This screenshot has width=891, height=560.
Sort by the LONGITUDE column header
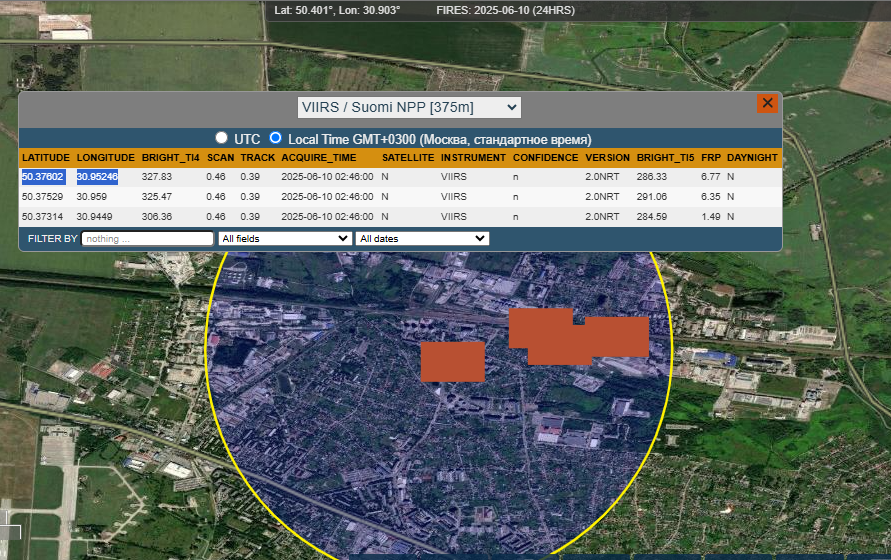tap(106, 157)
